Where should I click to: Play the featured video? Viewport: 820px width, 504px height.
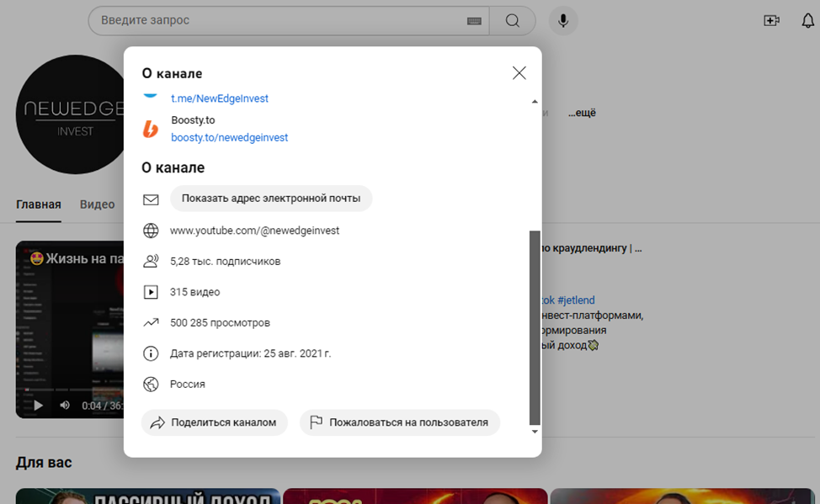point(38,406)
